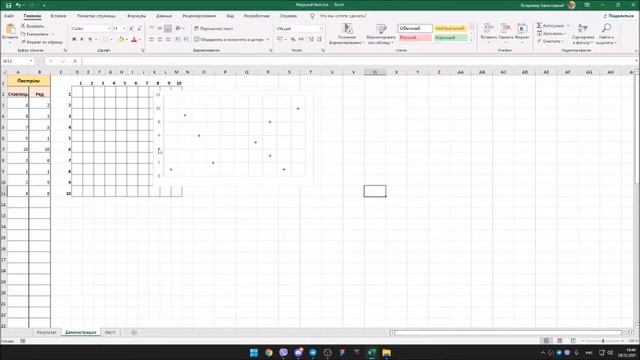Click the Paste clipboard icon
640x360 pixels.
click(x=10, y=29)
